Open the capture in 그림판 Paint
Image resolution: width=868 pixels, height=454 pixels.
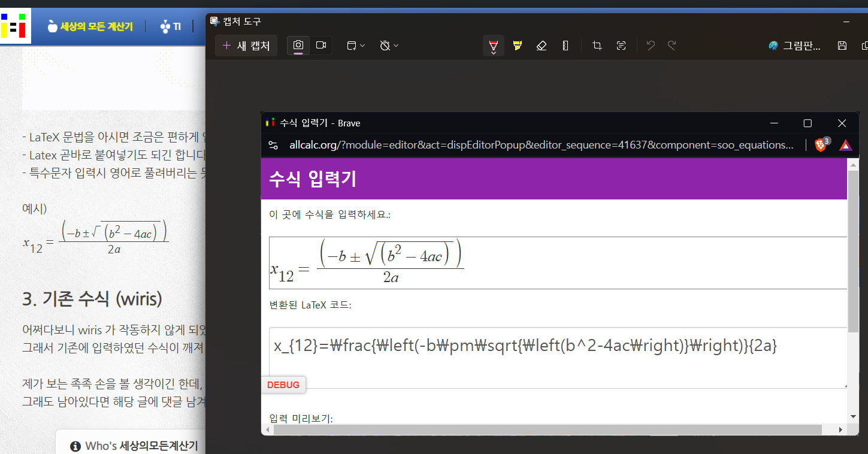tap(795, 46)
